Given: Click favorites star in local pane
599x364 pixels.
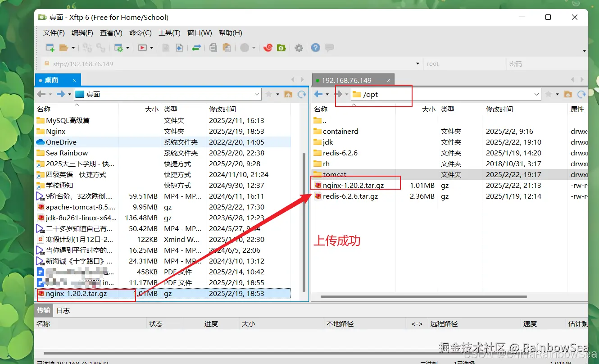Looking at the screenshot, I should click(x=269, y=94).
